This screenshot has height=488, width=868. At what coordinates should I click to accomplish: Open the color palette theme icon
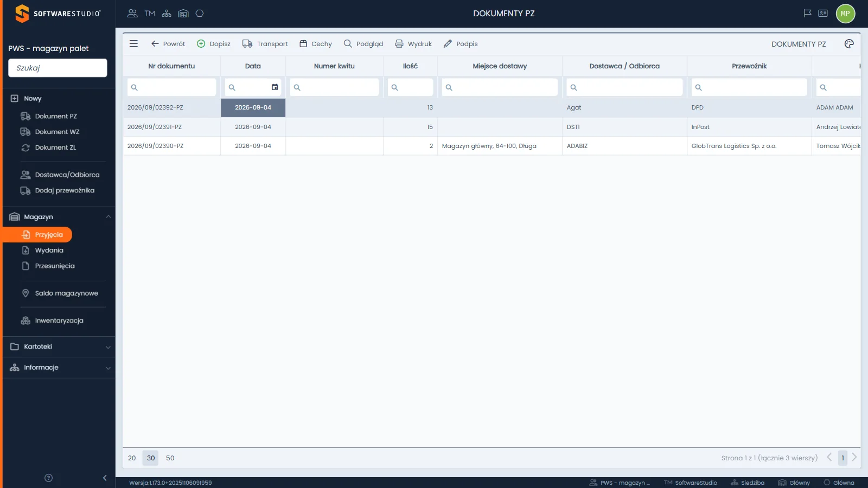[849, 44]
